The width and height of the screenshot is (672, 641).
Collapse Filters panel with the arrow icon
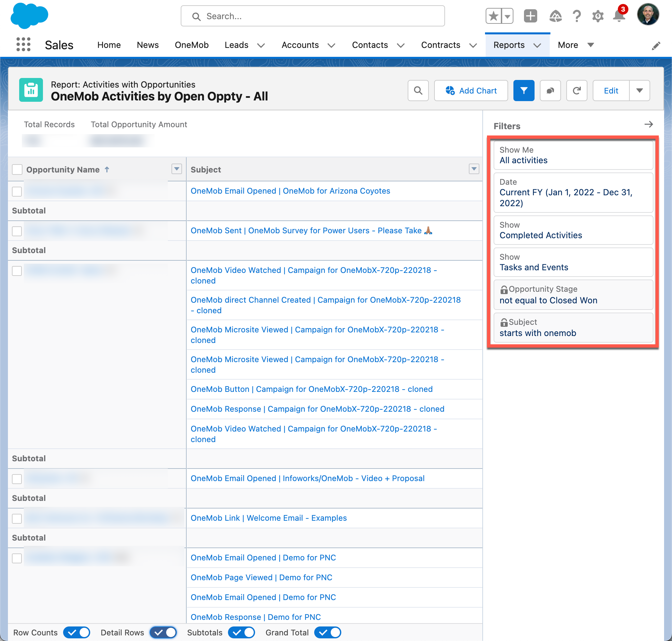[x=649, y=124]
